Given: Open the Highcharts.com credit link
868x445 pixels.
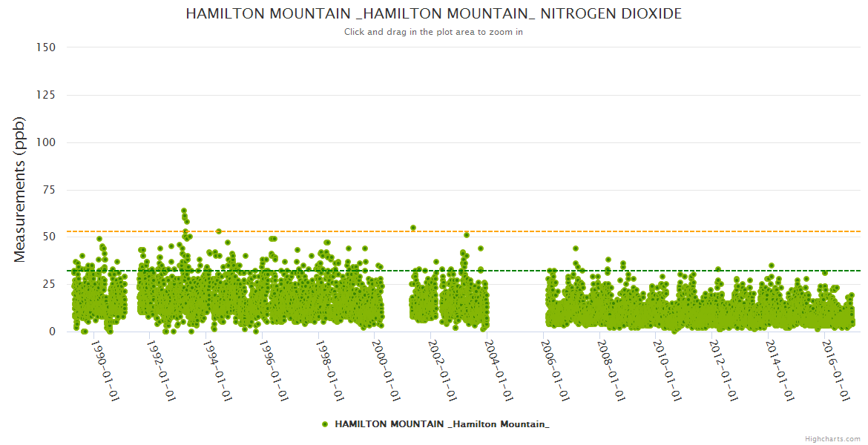Looking at the screenshot, I should point(832,439).
